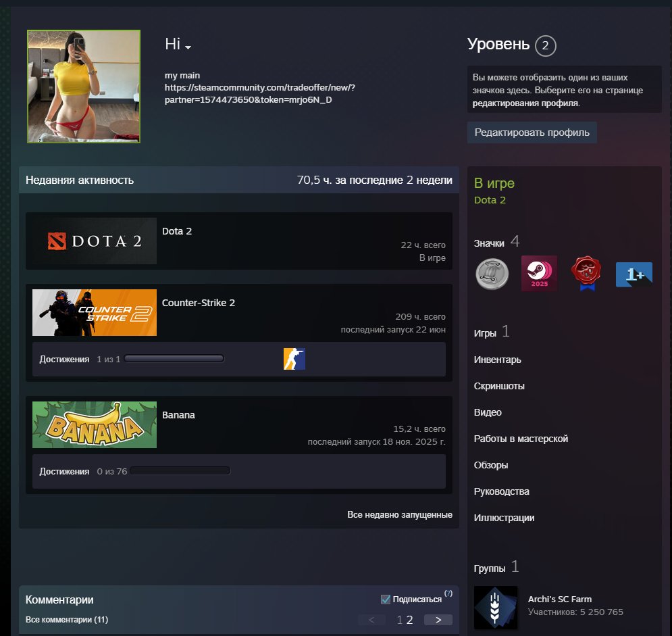Open Все комментарии (11) link
The image size is (672, 636).
coord(67,620)
